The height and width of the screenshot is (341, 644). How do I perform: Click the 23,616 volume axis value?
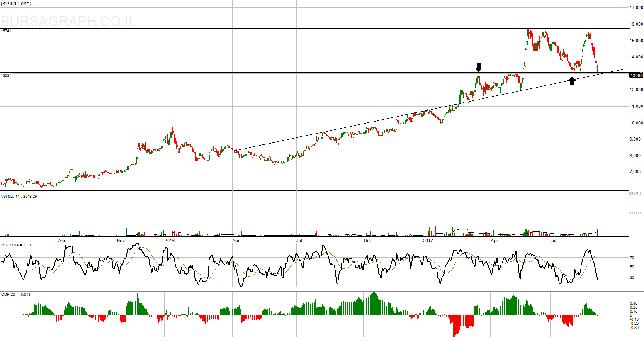tap(635, 194)
